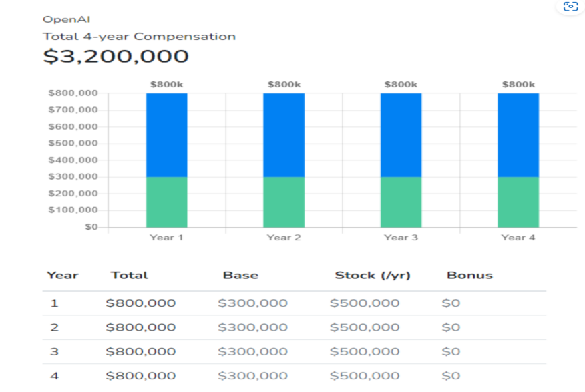
Task: Click the Bonus $0 cell in row 1
Action: pyautogui.click(x=451, y=303)
